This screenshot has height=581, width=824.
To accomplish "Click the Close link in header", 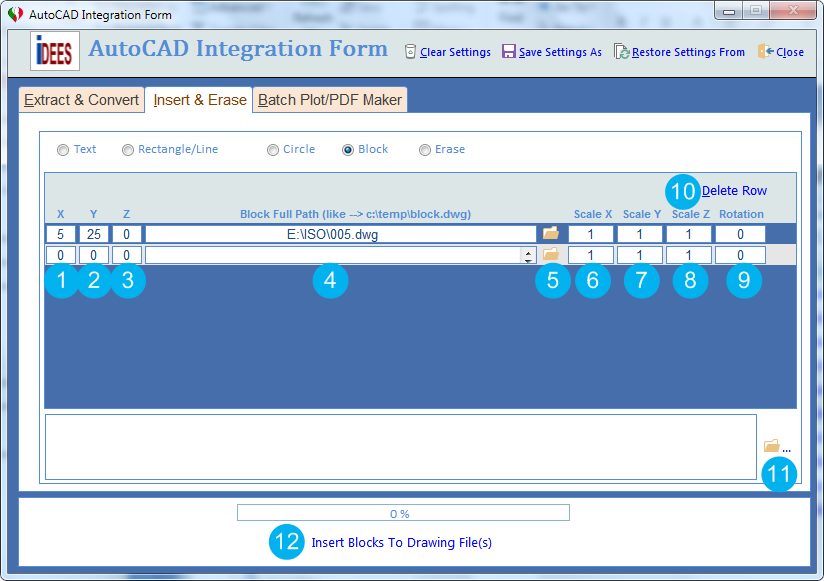I will [790, 52].
